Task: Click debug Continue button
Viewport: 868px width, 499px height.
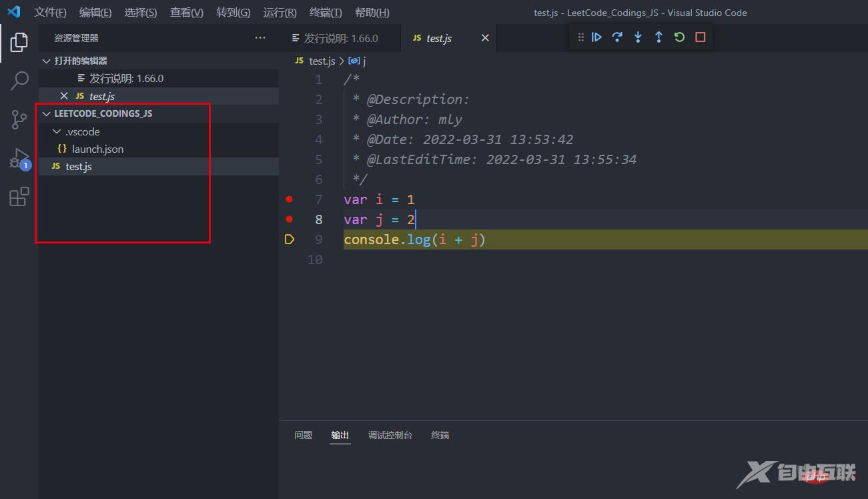Action: [596, 37]
